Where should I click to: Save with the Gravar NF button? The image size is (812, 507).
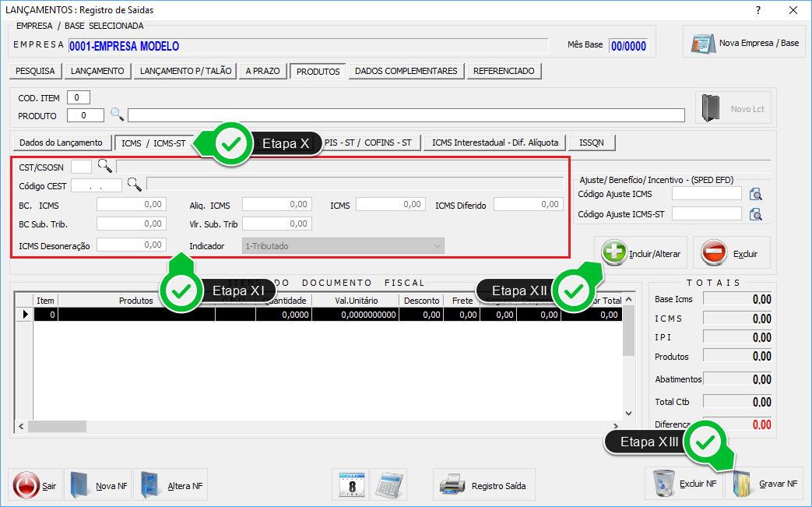(764, 484)
